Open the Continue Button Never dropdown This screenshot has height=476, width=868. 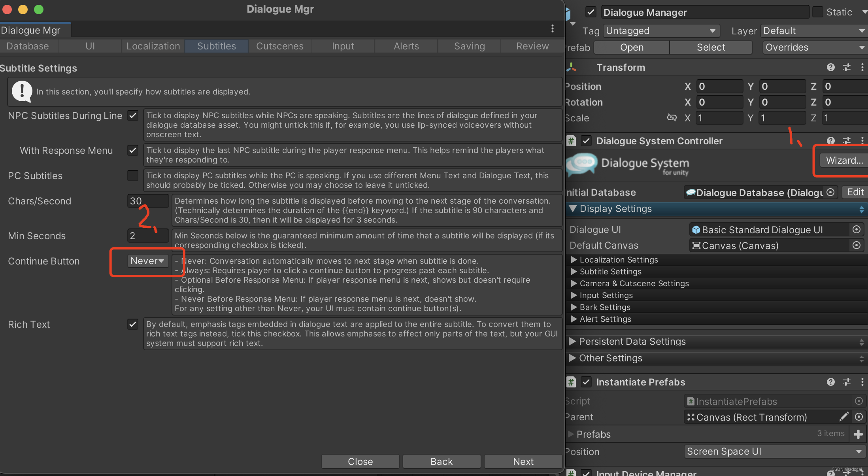tap(147, 261)
